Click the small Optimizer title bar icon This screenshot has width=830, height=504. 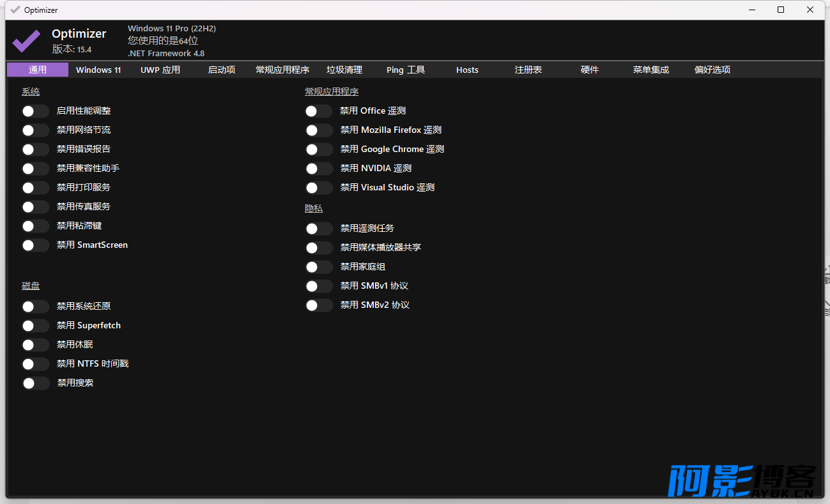(x=15, y=10)
